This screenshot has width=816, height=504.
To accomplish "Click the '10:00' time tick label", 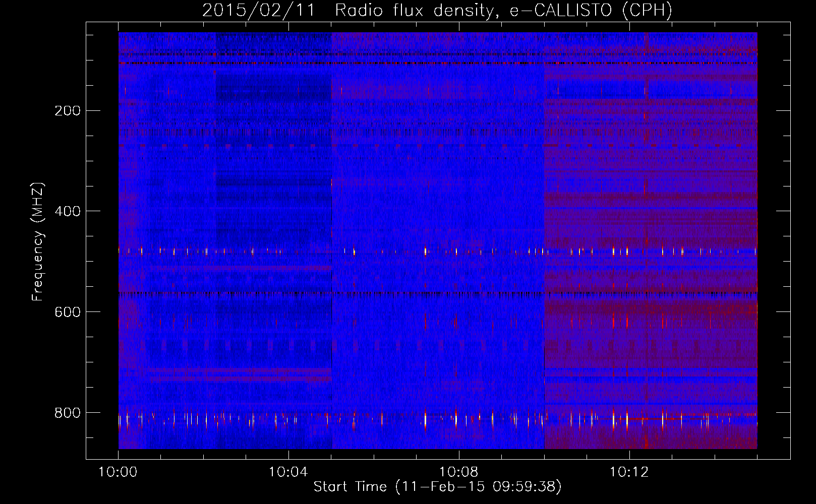I will pos(118,472).
